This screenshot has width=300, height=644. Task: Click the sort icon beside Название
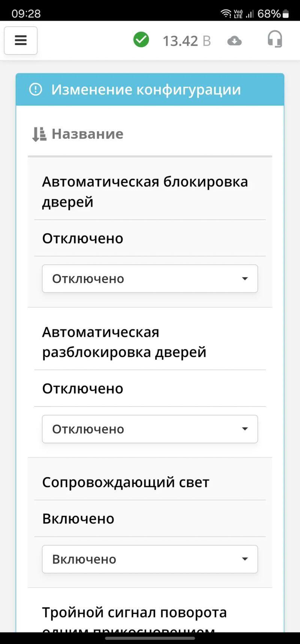click(x=39, y=134)
